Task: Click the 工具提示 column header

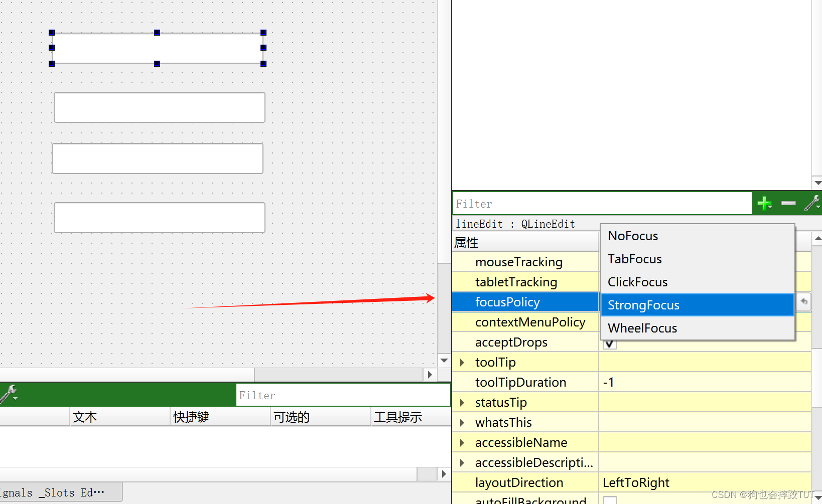Action: [411, 417]
